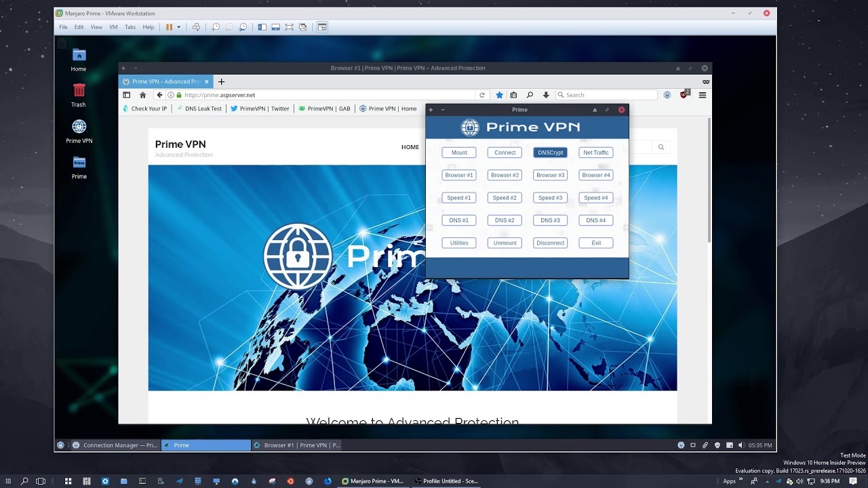Switch to Connection Manager in Manjaro taskbar

115,445
